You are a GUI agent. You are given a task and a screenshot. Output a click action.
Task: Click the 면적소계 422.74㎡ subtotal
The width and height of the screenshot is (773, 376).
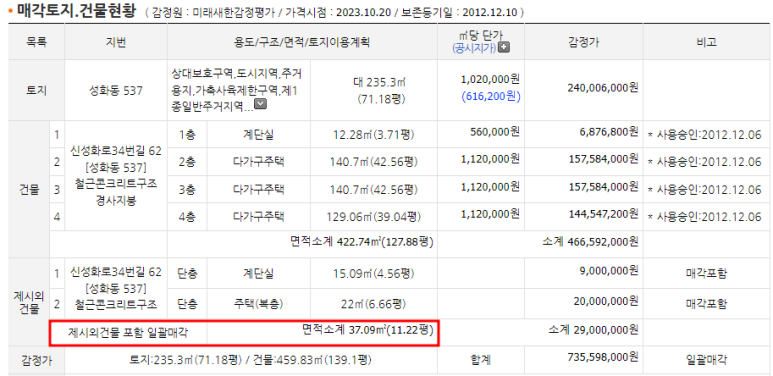point(362,242)
